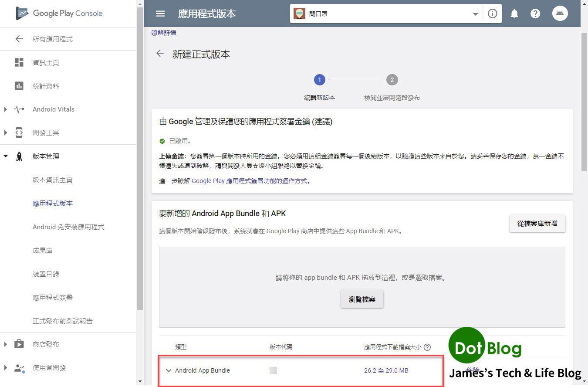Open the Android account avatar
Screen dimensions: 588x387
click(560, 13)
